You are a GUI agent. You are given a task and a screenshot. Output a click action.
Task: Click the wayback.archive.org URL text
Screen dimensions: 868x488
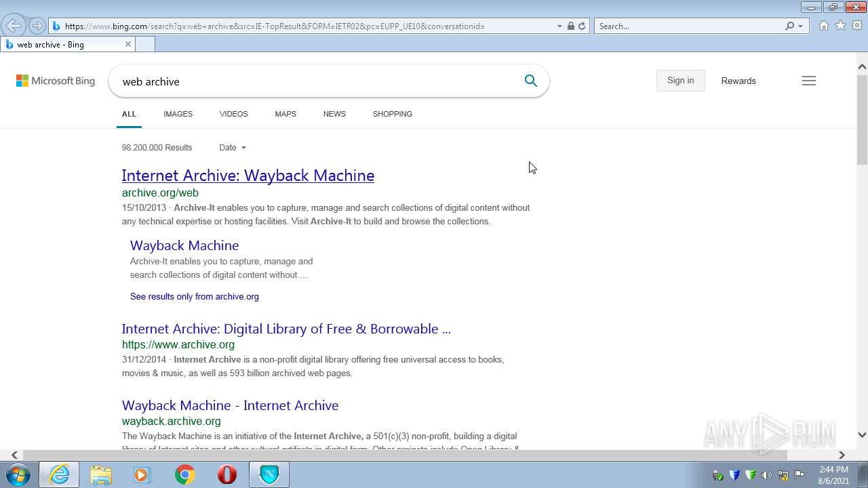point(172,421)
